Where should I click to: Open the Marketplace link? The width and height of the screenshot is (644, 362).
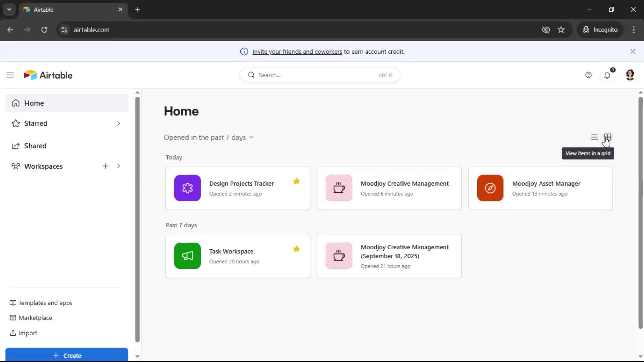tap(31, 318)
